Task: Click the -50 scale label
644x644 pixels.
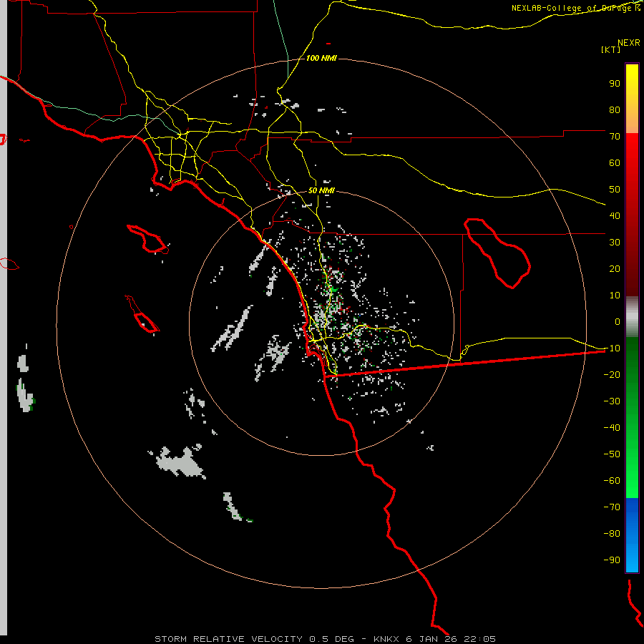Action: (612, 454)
